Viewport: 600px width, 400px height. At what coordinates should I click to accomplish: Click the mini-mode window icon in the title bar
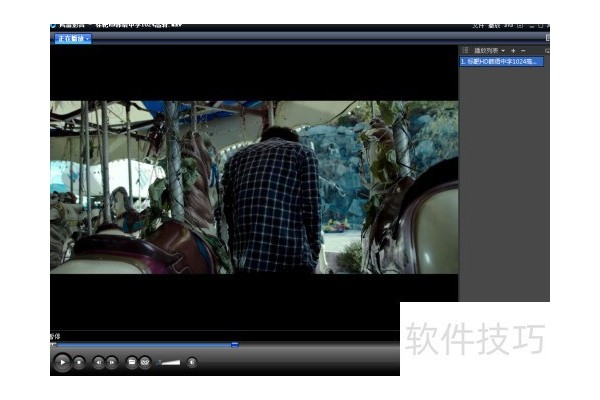(520, 26)
